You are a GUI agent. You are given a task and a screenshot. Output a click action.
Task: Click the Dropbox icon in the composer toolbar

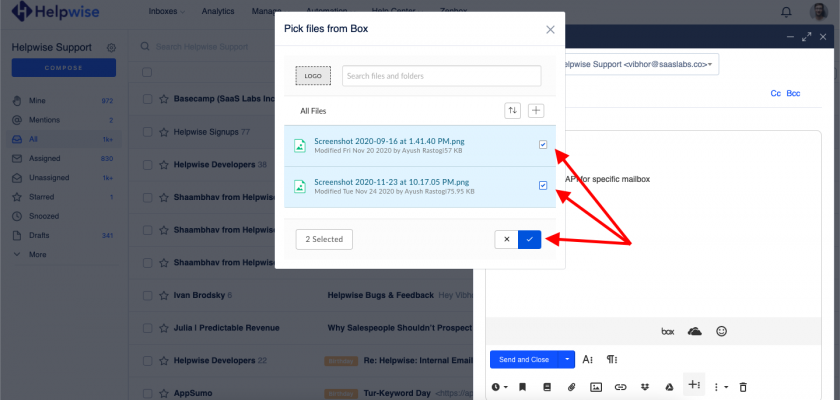(644, 386)
